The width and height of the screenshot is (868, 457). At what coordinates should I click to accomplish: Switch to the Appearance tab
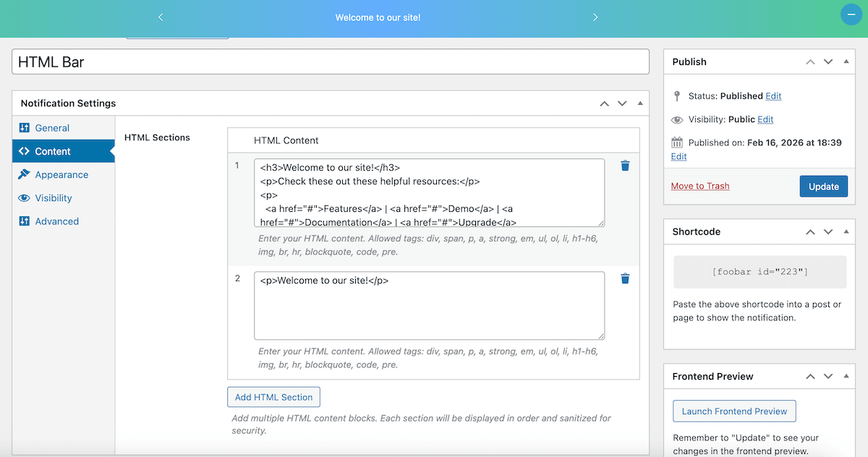(x=61, y=175)
